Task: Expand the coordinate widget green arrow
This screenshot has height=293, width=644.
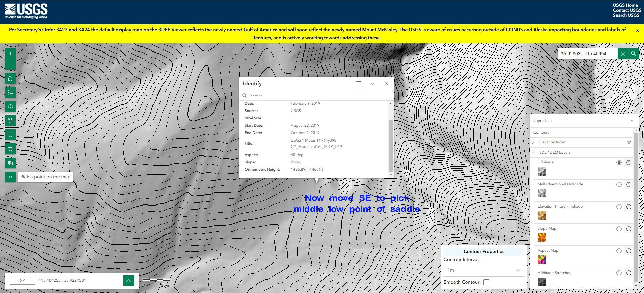Action: (x=129, y=281)
